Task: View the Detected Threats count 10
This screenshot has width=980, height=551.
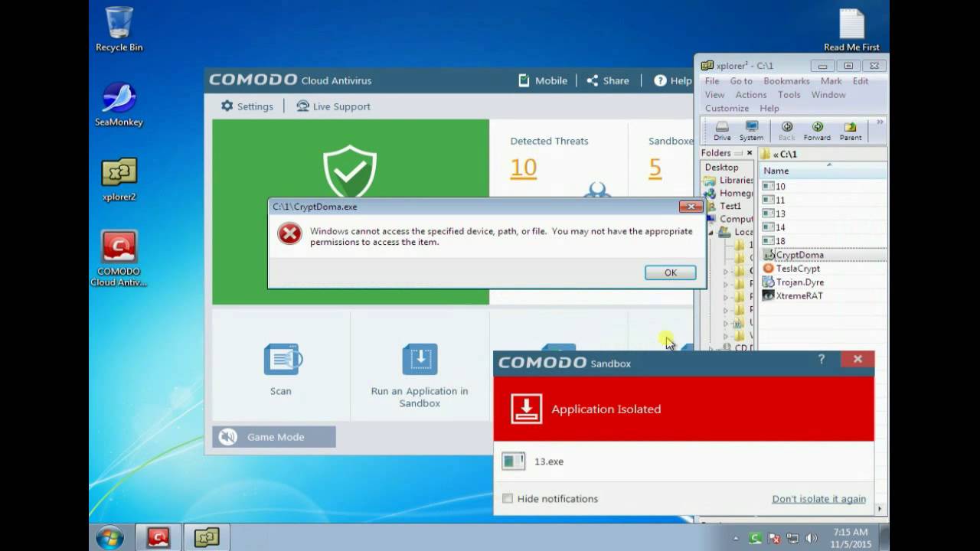Action: click(524, 168)
